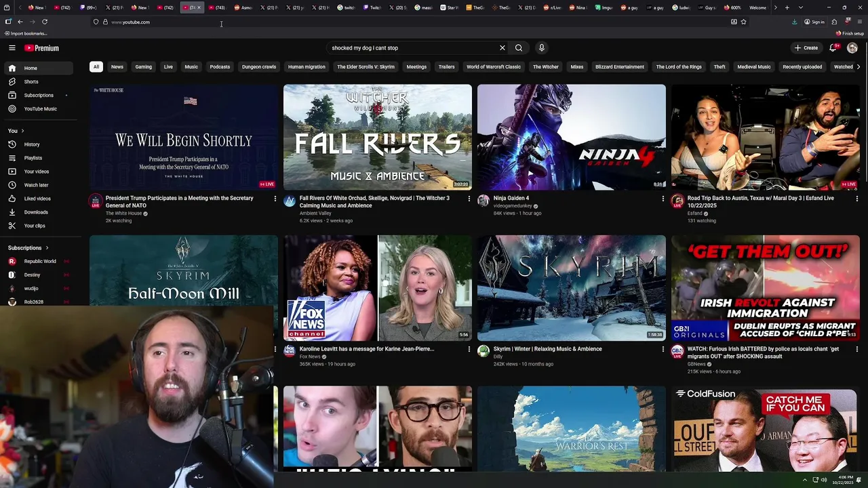The width and height of the screenshot is (868, 488).
Task: Show more category chips with right arrow
Action: pyautogui.click(x=858, y=67)
